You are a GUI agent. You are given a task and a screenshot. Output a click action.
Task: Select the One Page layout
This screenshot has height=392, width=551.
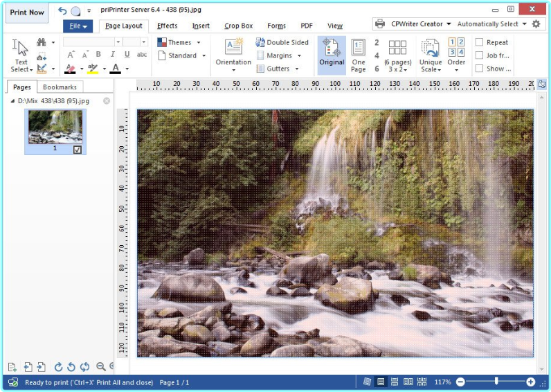tap(358, 55)
